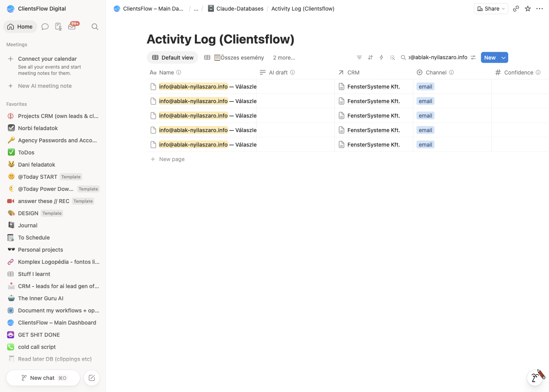Image resolution: width=549 pixels, height=392 pixels.
Task: Open the GET SHIT DONE page
Action: [x=53, y=335]
